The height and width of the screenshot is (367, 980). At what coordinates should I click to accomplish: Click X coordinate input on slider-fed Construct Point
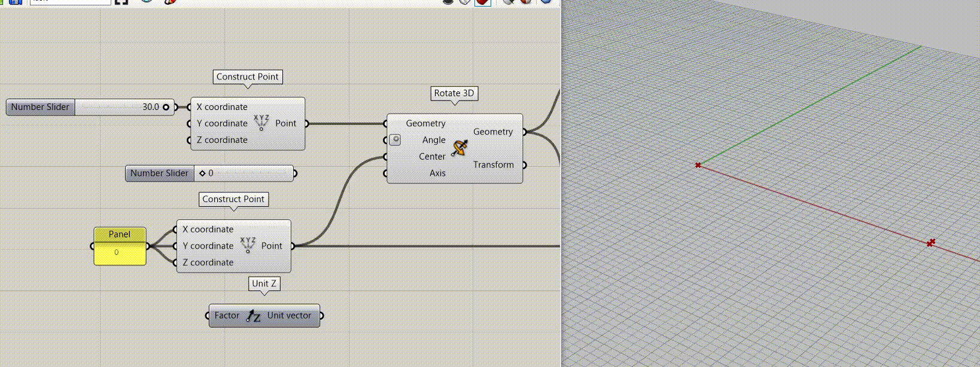pyautogui.click(x=222, y=107)
